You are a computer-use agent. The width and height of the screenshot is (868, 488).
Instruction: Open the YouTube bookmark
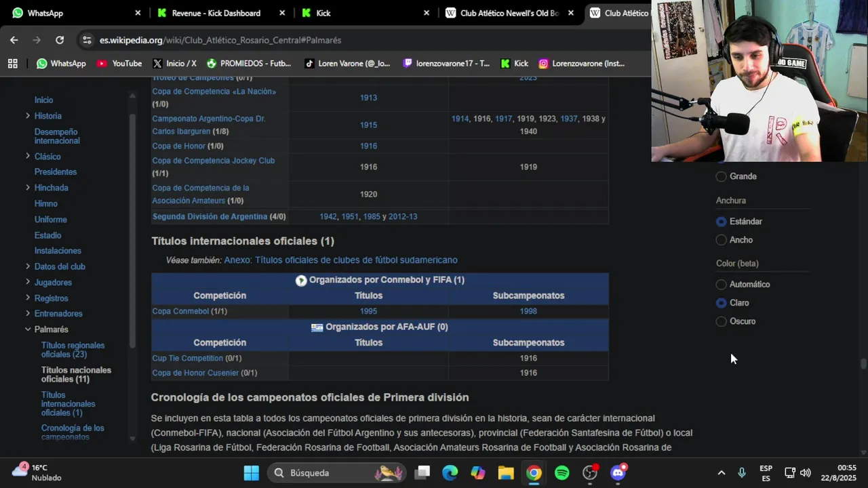[x=119, y=63]
